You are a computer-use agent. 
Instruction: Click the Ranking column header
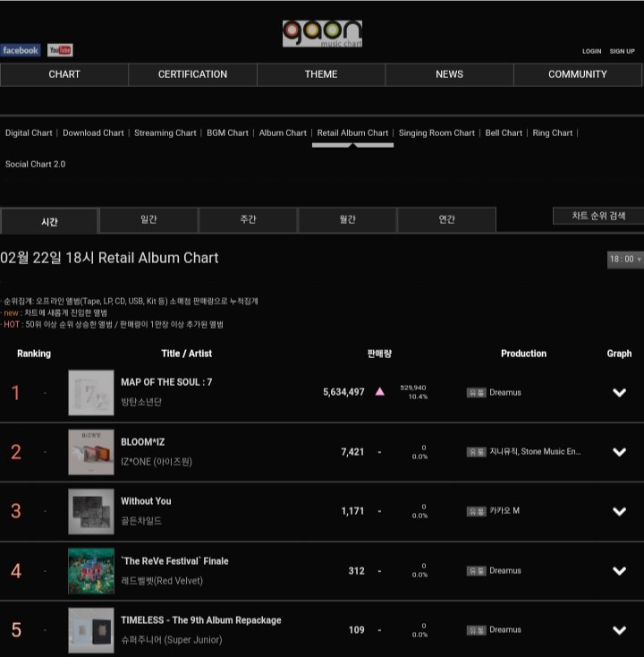[x=34, y=354]
